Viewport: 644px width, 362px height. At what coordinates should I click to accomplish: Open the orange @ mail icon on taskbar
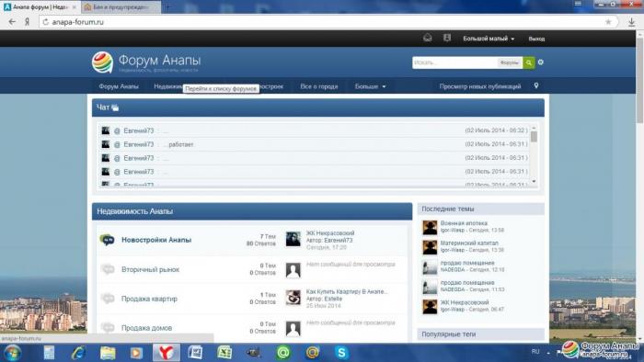[312, 353]
